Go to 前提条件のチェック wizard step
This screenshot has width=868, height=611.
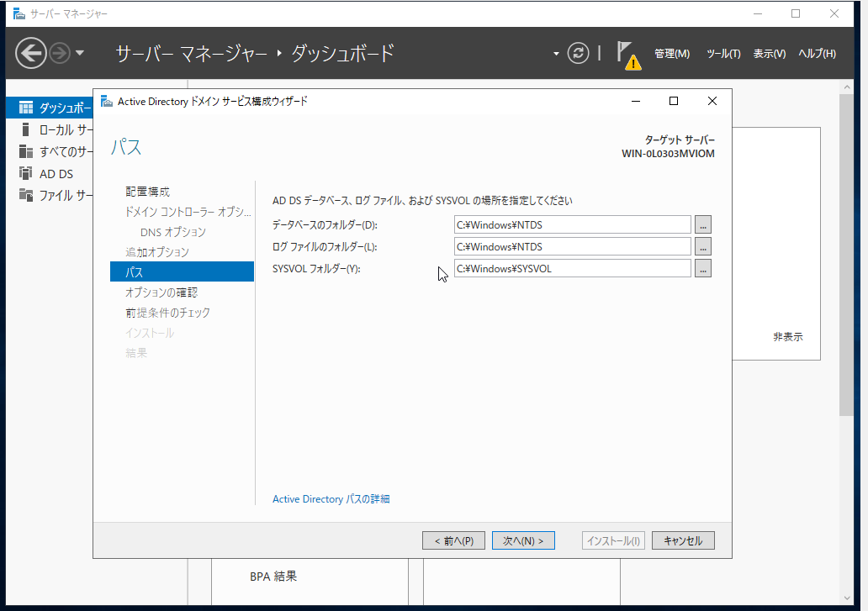pyautogui.click(x=167, y=313)
